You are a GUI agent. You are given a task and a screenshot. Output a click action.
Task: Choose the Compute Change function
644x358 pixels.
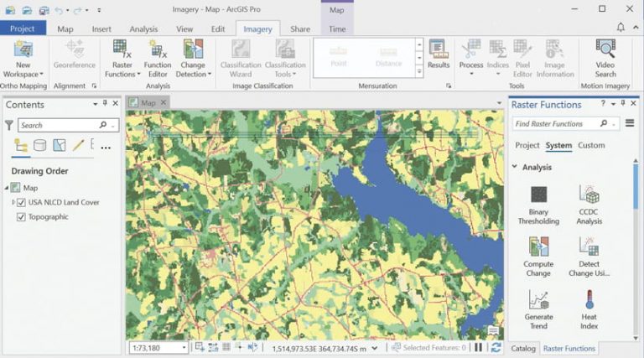(538, 257)
